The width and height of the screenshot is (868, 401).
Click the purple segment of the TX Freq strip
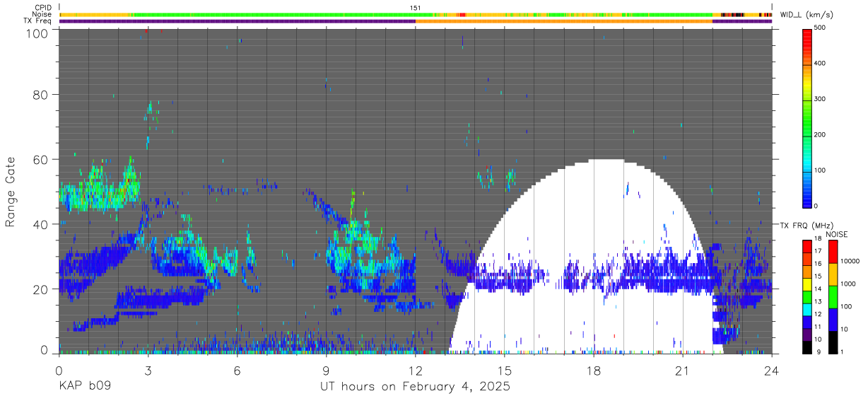point(237,21)
